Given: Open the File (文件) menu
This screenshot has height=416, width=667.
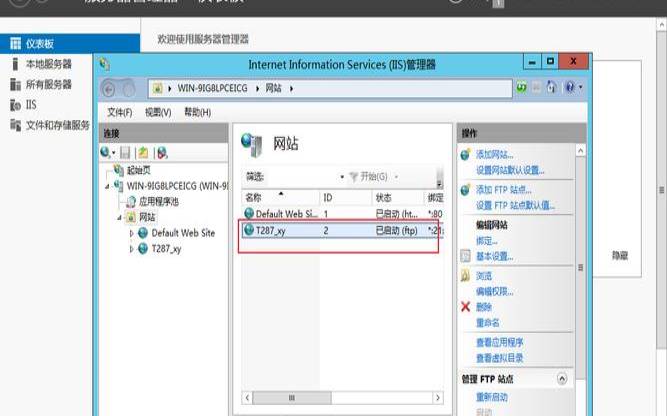Looking at the screenshot, I should 120,112.
